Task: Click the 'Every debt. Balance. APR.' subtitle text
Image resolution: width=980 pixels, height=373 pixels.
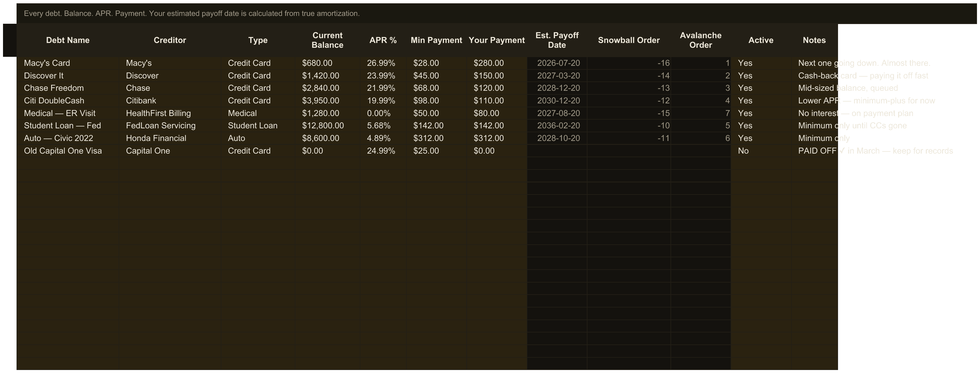Action: pyautogui.click(x=191, y=14)
